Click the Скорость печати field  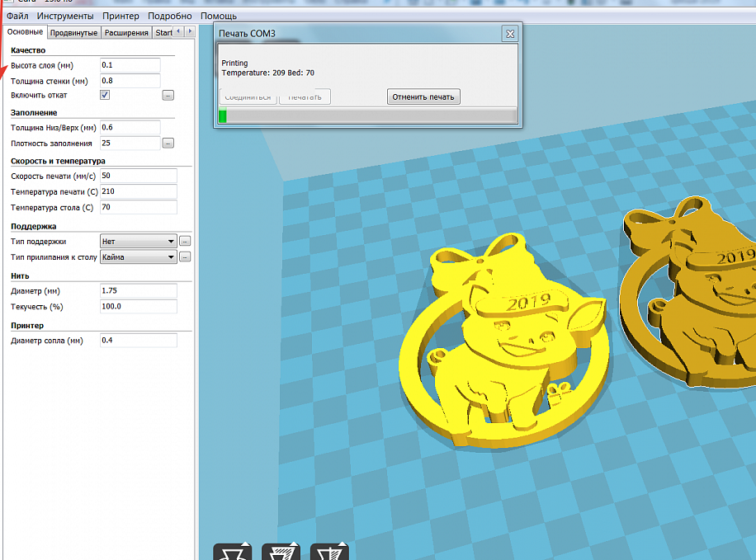point(139,176)
